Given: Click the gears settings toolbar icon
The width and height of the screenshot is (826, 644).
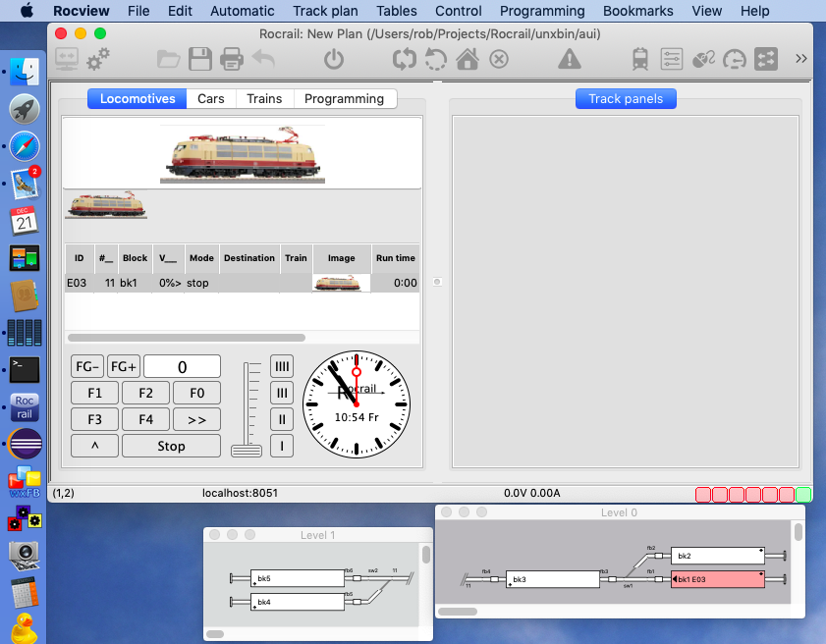Looking at the screenshot, I should [98, 59].
